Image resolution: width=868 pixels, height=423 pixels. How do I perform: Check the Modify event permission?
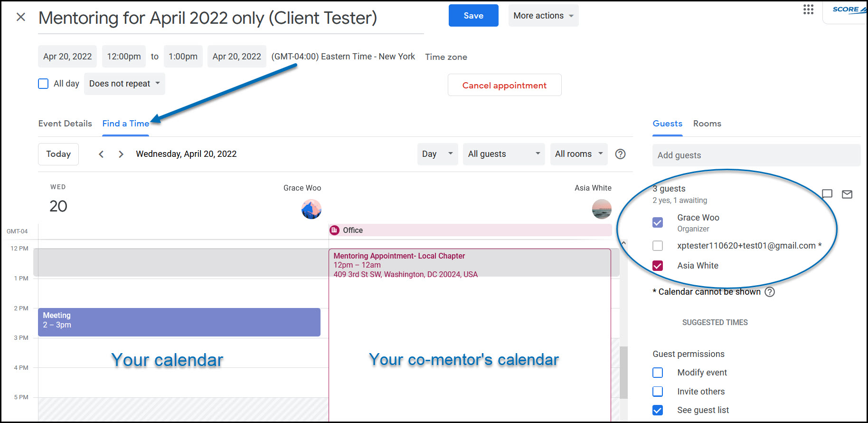click(x=658, y=373)
